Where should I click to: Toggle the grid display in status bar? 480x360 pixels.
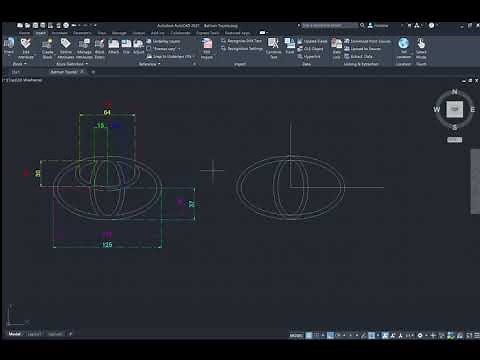click(x=309, y=335)
